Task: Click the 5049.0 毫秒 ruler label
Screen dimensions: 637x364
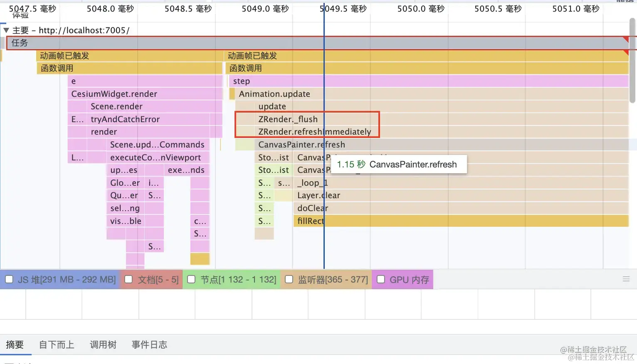Action: [265, 8]
